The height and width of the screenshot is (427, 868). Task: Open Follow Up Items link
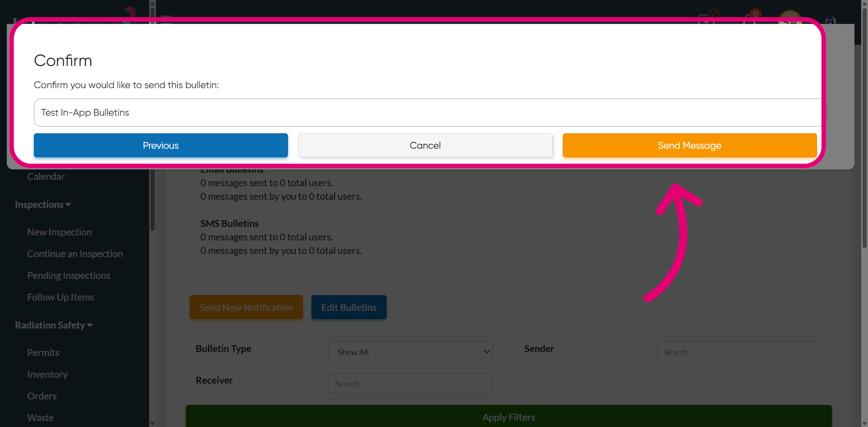pyautogui.click(x=61, y=297)
